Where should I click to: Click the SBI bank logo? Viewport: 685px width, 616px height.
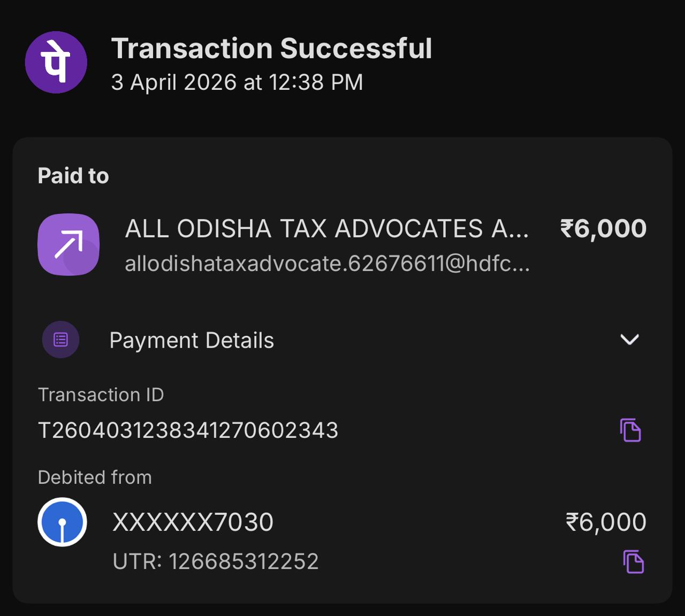click(x=62, y=522)
